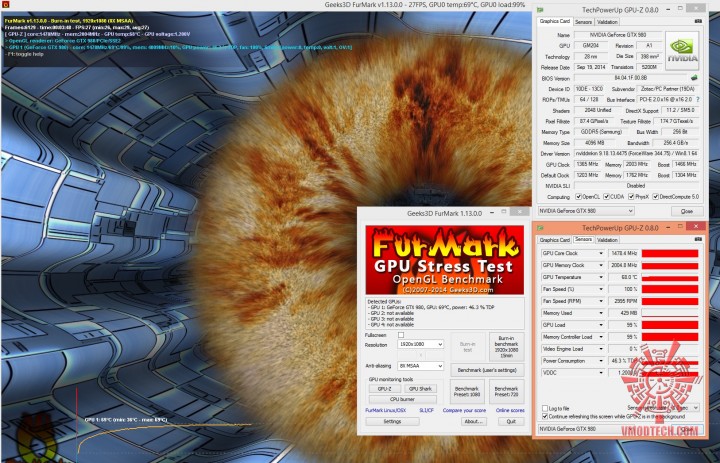The image size is (720, 463).
Task: Click the Compare your score link
Action: point(465,410)
